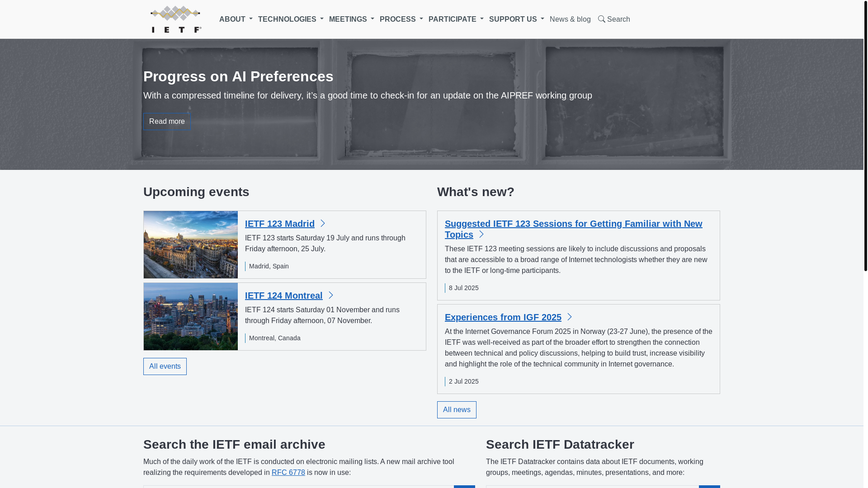The height and width of the screenshot is (488, 868).
Task: Expand the ABOUT dropdown menu
Action: tap(236, 19)
